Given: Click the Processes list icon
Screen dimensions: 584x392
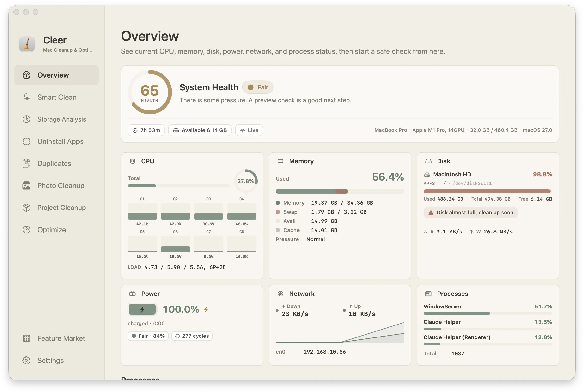Looking at the screenshot, I should (428, 294).
